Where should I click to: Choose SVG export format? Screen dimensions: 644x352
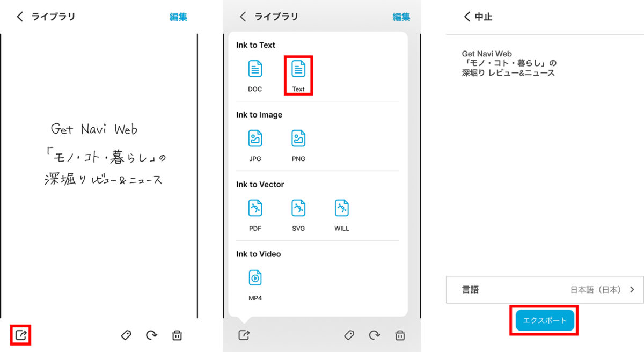coord(298,215)
